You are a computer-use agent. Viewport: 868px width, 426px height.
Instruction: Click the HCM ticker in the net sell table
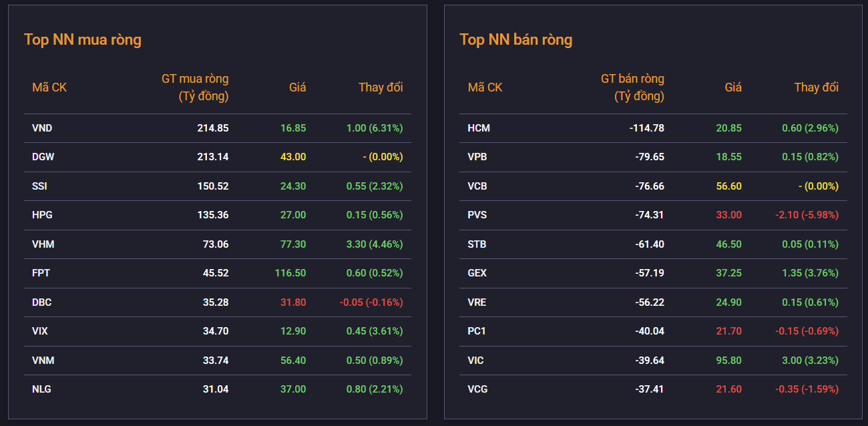479,128
